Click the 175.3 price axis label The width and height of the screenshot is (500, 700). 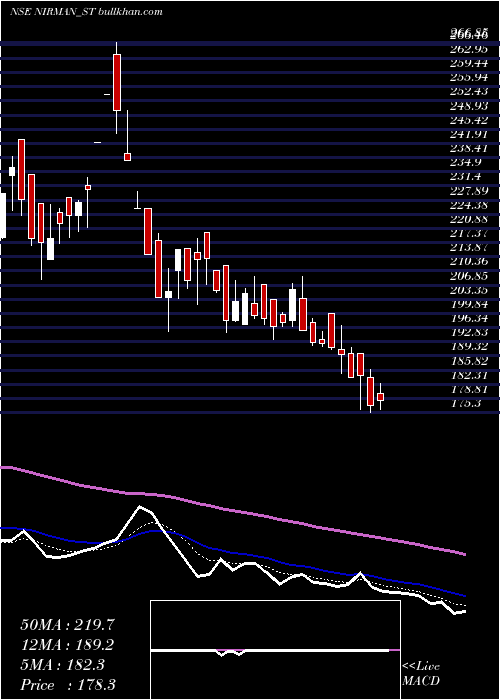coord(465,404)
